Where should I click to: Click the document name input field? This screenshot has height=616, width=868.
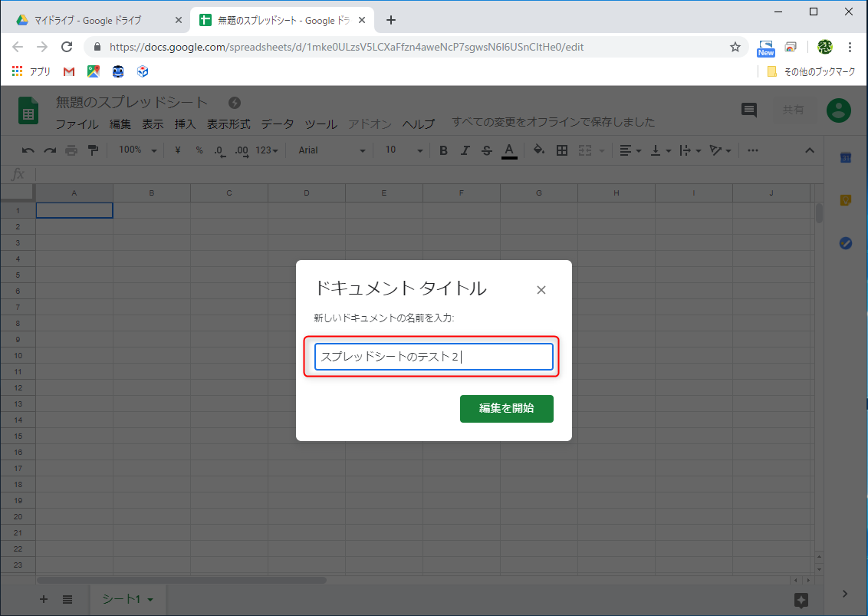(x=433, y=356)
